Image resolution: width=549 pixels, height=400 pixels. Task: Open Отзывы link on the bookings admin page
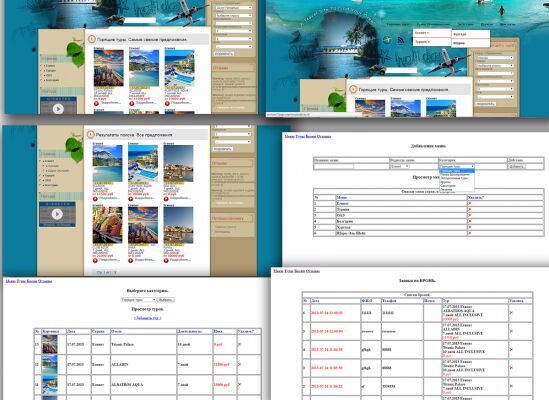[312, 271]
